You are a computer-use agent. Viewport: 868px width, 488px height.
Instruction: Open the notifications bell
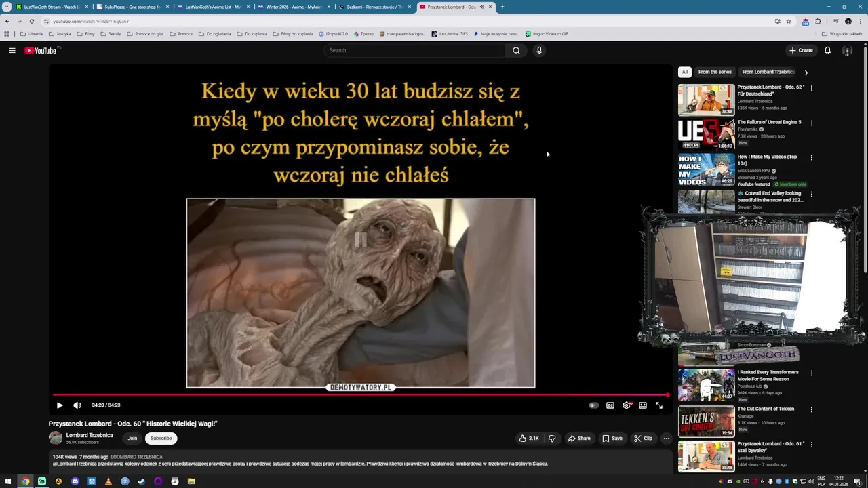click(x=827, y=50)
